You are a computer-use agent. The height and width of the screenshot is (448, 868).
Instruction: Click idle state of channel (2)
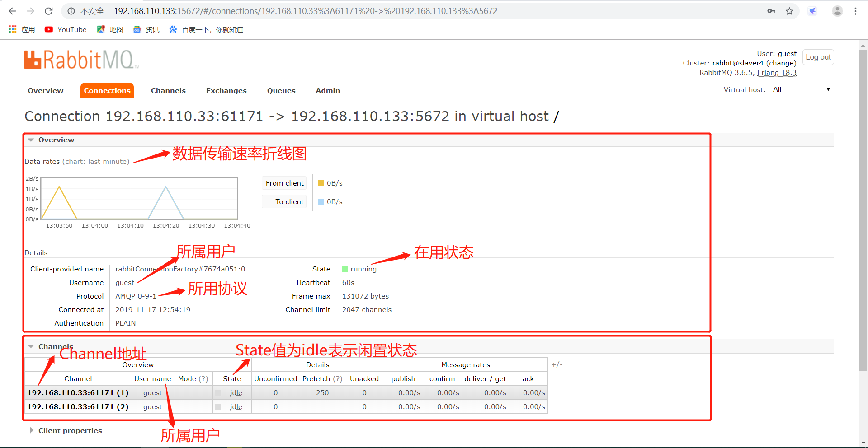pos(236,407)
